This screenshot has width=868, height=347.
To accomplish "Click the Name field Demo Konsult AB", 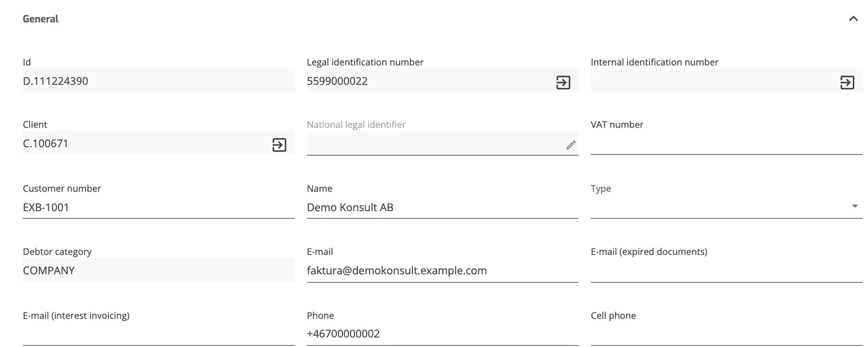I will (442, 207).
